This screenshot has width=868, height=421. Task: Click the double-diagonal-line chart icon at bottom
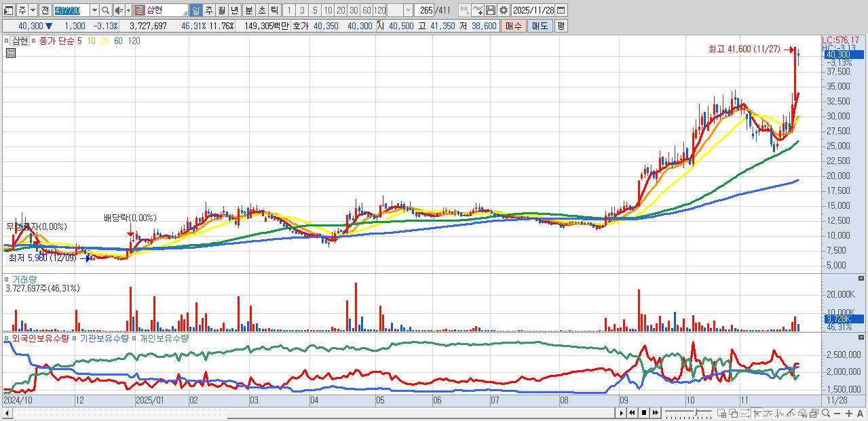(791, 413)
